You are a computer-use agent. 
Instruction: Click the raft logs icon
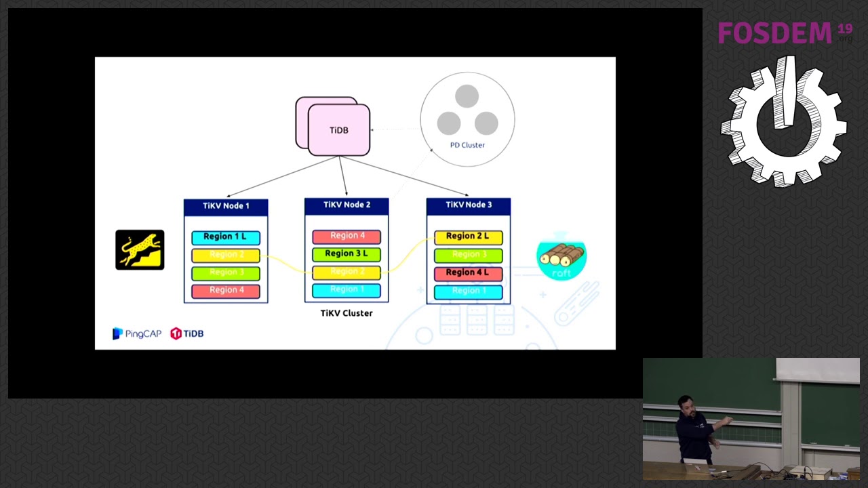[561, 258]
